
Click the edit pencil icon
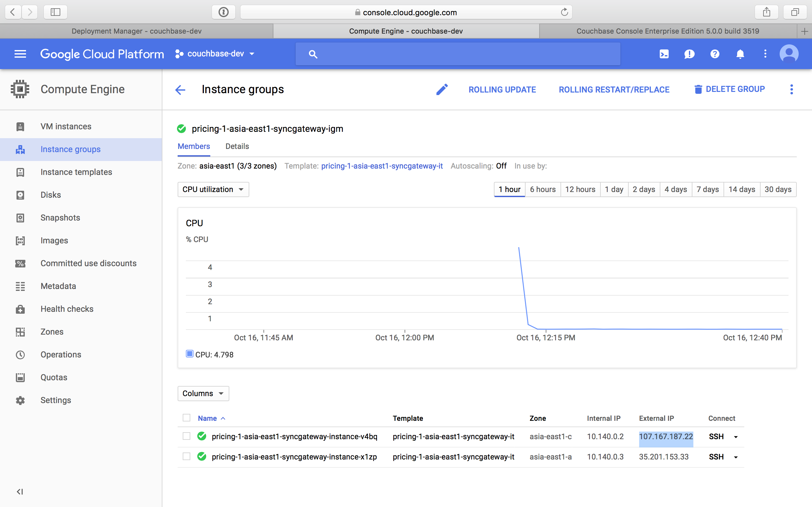(x=443, y=89)
